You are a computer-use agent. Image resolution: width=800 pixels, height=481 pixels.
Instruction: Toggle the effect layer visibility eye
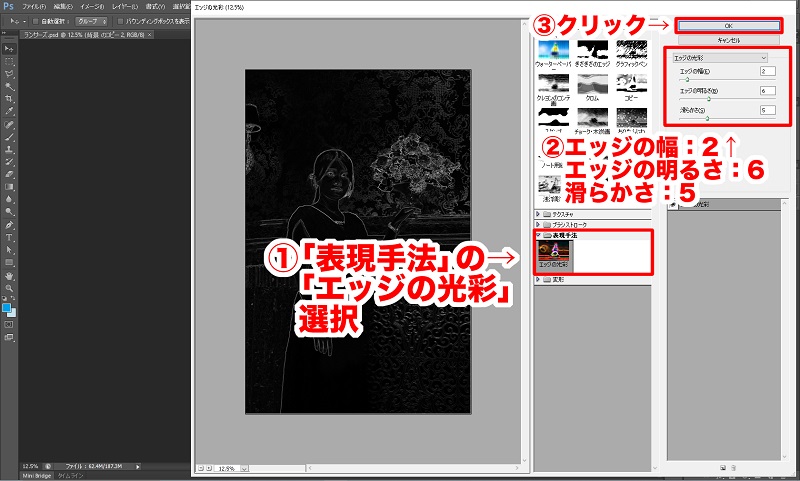tap(673, 205)
